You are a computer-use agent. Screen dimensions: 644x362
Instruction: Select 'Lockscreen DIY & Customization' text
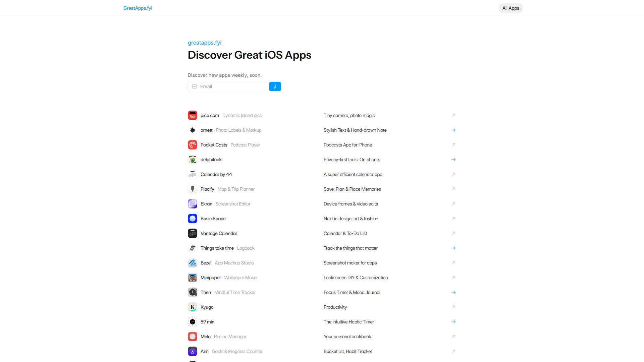(356, 278)
